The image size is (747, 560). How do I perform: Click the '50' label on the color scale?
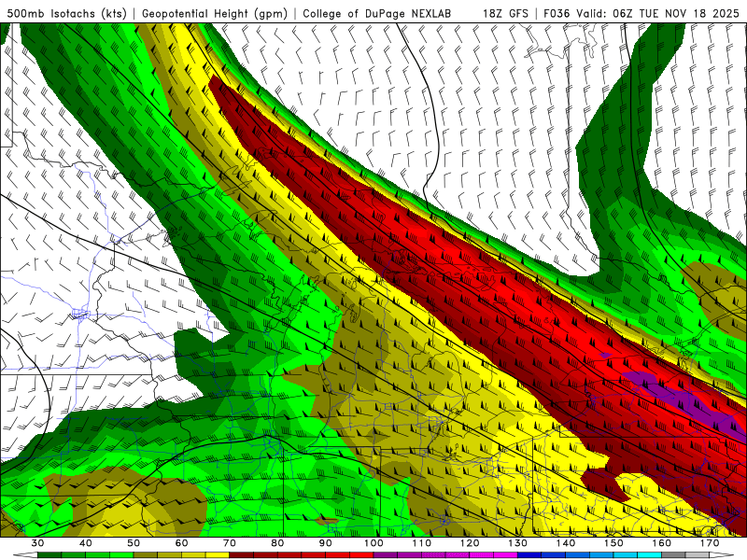point(134,543)
